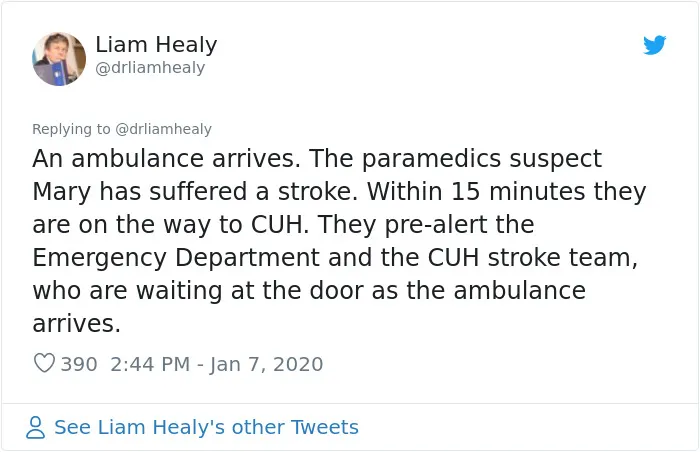This screenshot has height=452, width=700.
Task: Click 'paramedics suspect' in the first line
Action: click(482, 159)
